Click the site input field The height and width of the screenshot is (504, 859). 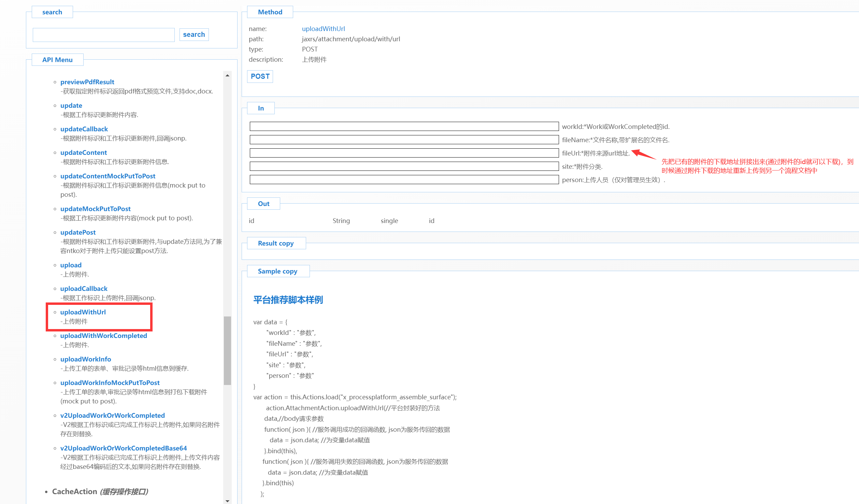tap(404, 166)
